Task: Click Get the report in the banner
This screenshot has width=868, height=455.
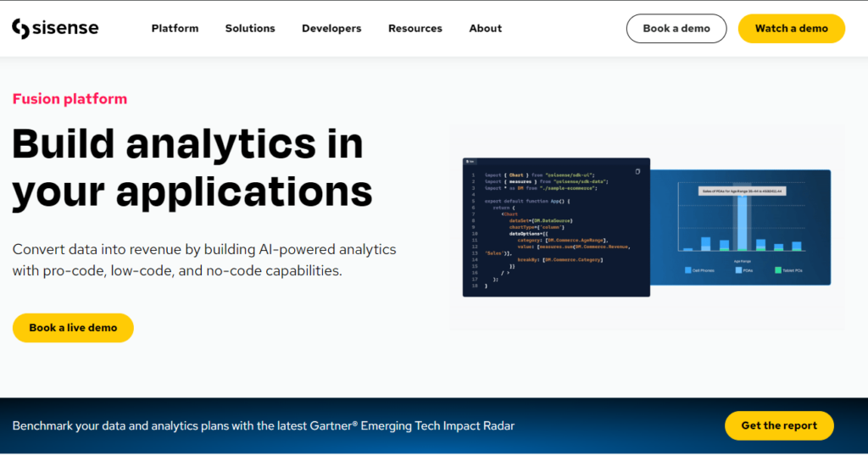Action: (x=779, y=425)
